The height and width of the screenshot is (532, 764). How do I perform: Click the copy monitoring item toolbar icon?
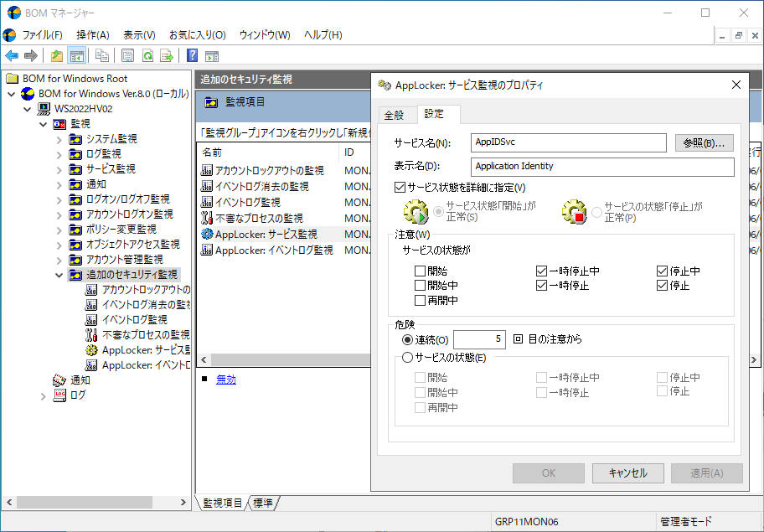click(103, 55)
